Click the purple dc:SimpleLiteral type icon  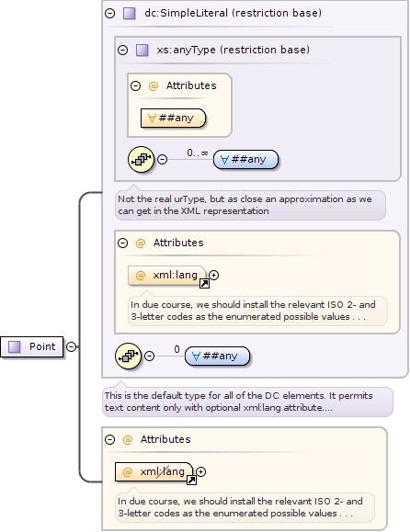[130, 14]
